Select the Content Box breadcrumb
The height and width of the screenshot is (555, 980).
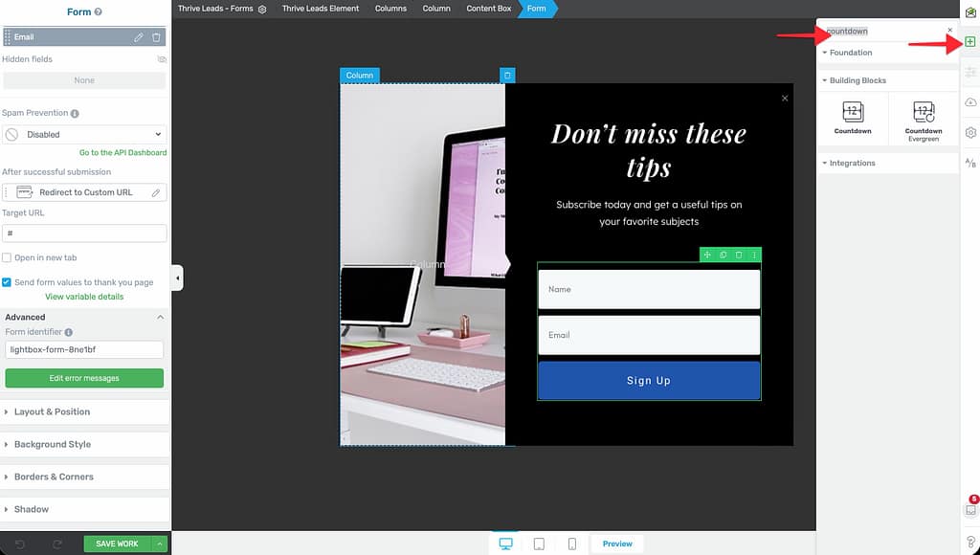click(488, 9)
